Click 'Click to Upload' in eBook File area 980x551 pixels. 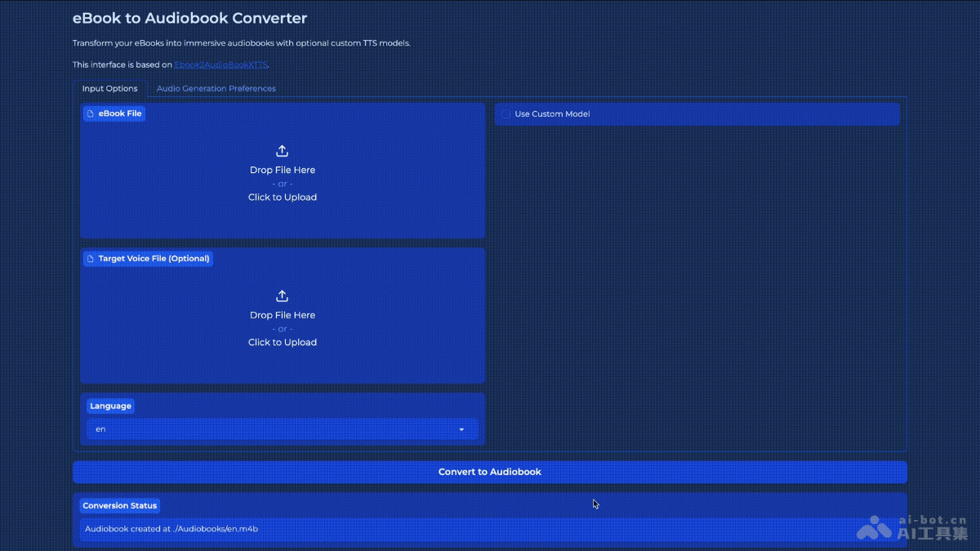(282, 198)
